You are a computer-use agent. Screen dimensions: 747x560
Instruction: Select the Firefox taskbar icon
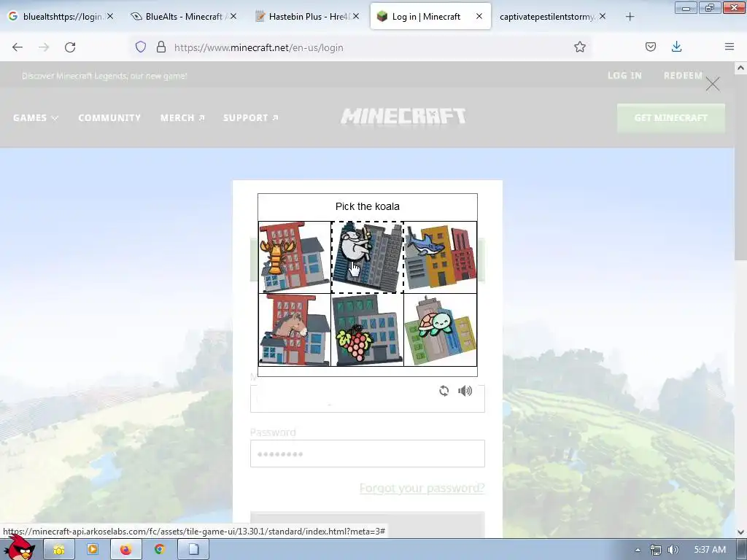tap(125, 550)
